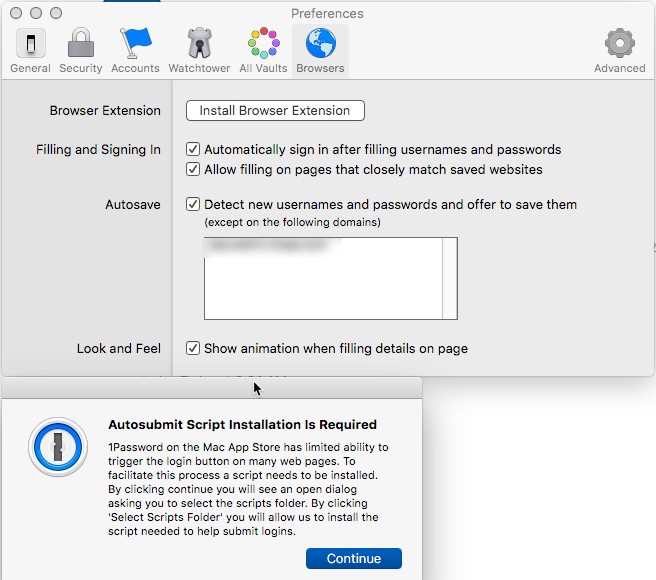The height and width of the screenshot is (580, 656).
Task: Click Install Browser Extension button
Action: coord(275,110)
